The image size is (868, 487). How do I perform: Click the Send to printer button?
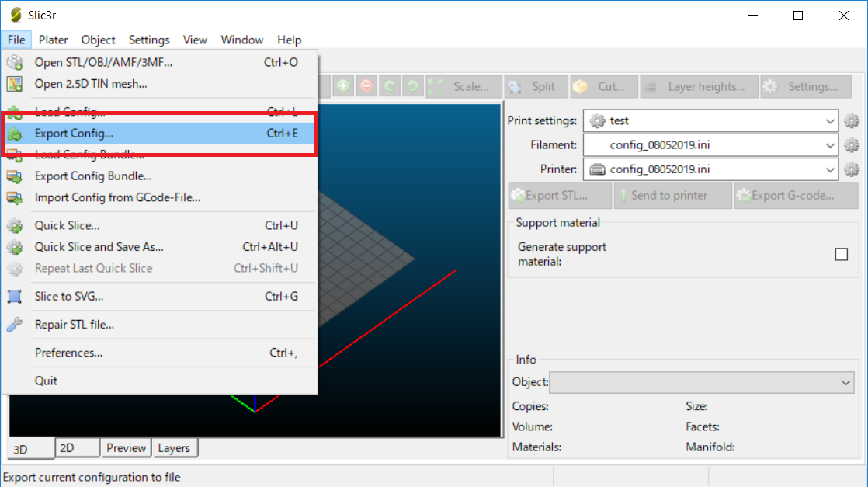(672, 196)
